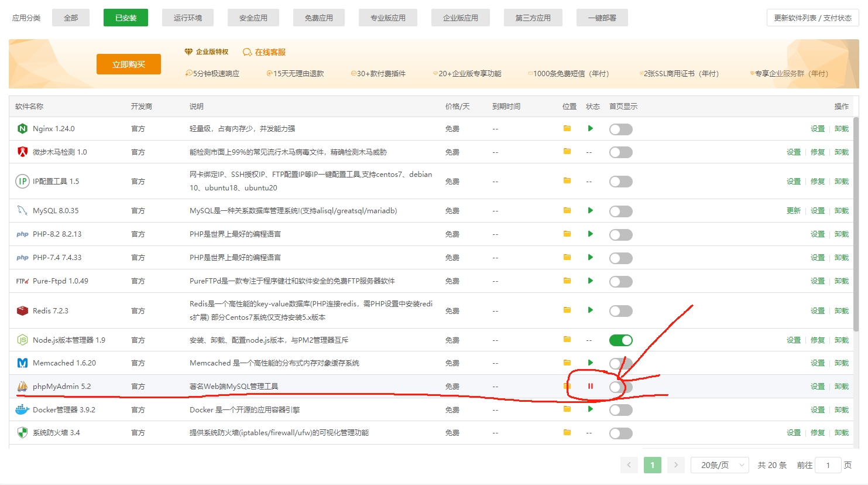
Task: Click the Redis red cube icon
Action: (x=22, y=310)
